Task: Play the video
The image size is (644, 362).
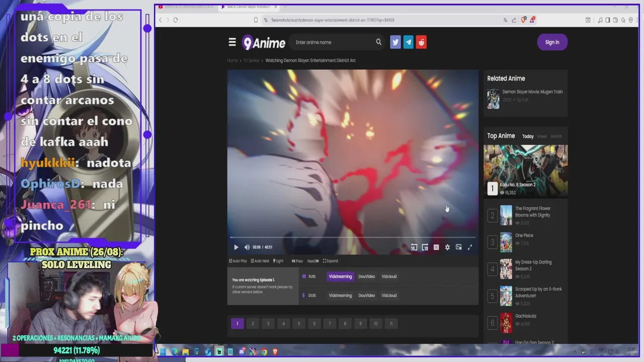Action: tap(236, 247)
